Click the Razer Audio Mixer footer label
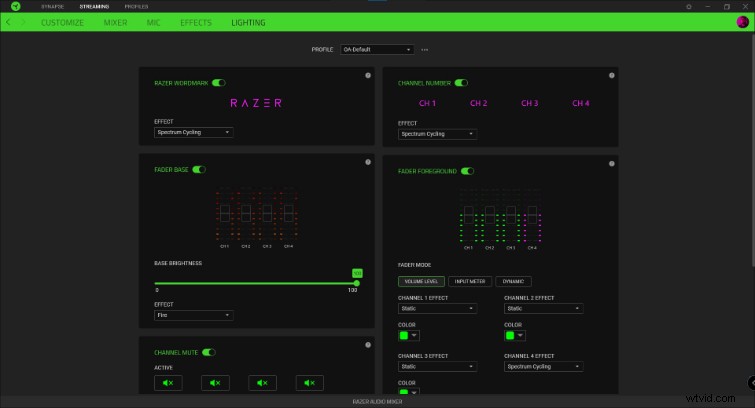 click(377, 402)
